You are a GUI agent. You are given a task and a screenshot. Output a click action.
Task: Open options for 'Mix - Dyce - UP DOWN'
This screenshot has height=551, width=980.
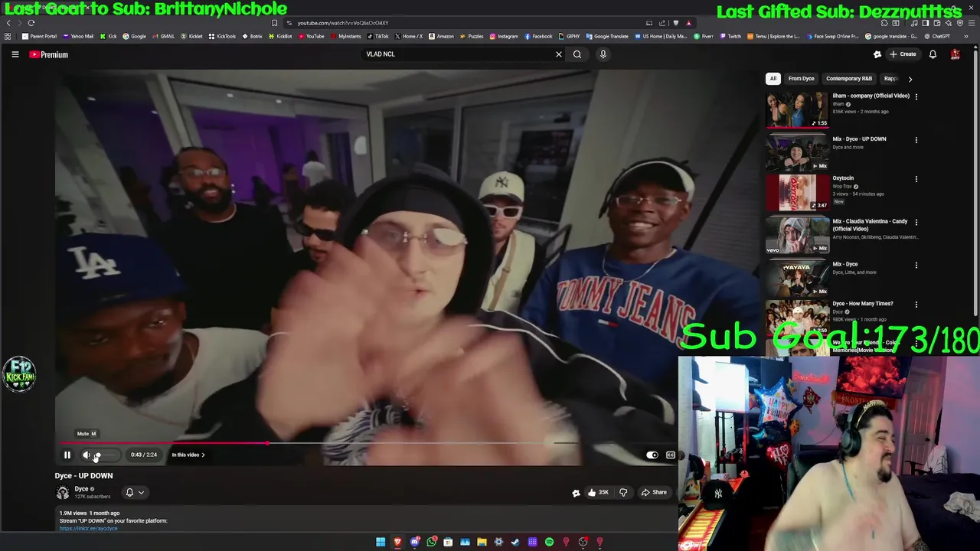pyautogui.click(x=916, y=140)
